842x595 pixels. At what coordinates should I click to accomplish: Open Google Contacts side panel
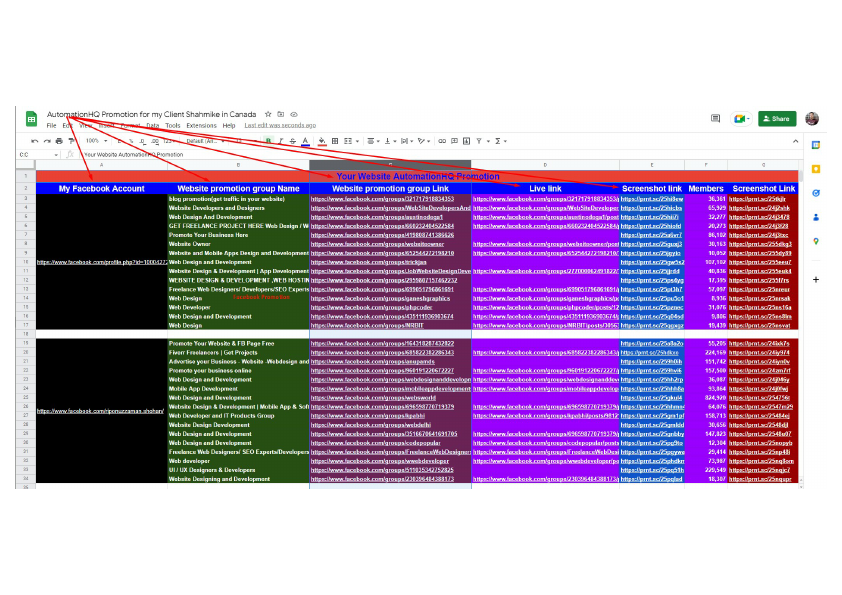point(816,217)
